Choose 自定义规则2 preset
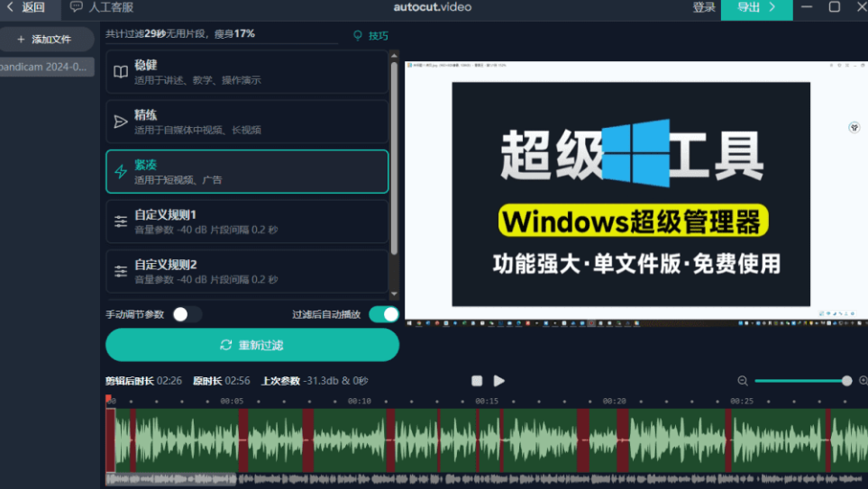Viewport: 868px width, 489px height. pyautogui.click(x=247, y=271)
